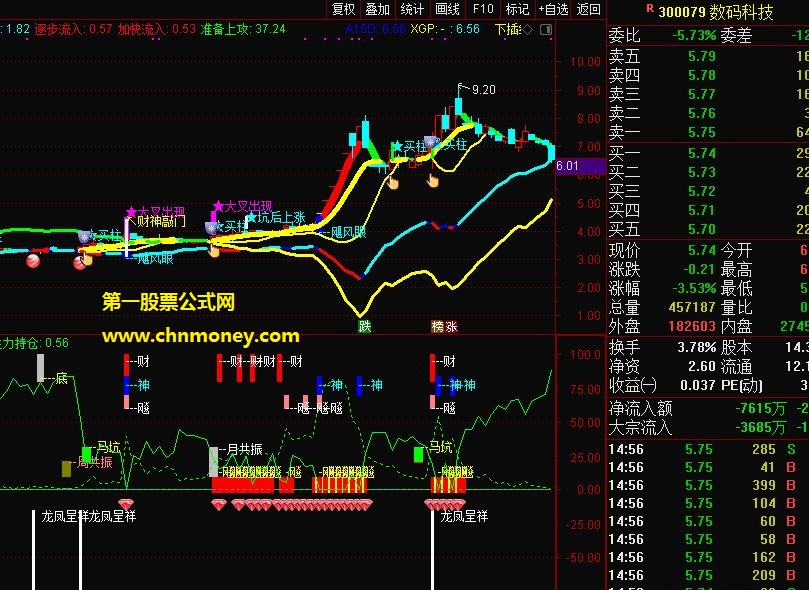Click the ★买柱 star signal

pos(409,147)
